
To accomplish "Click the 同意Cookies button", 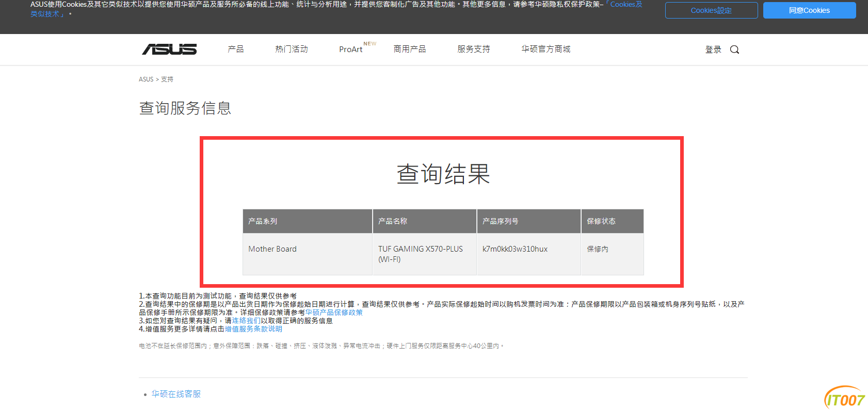I will coord(809,10).
